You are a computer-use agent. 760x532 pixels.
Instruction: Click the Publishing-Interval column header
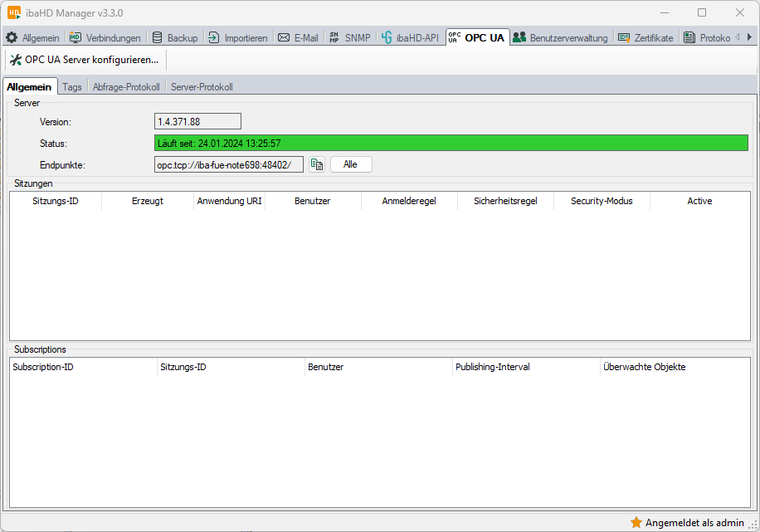click(x=527, y=367)
